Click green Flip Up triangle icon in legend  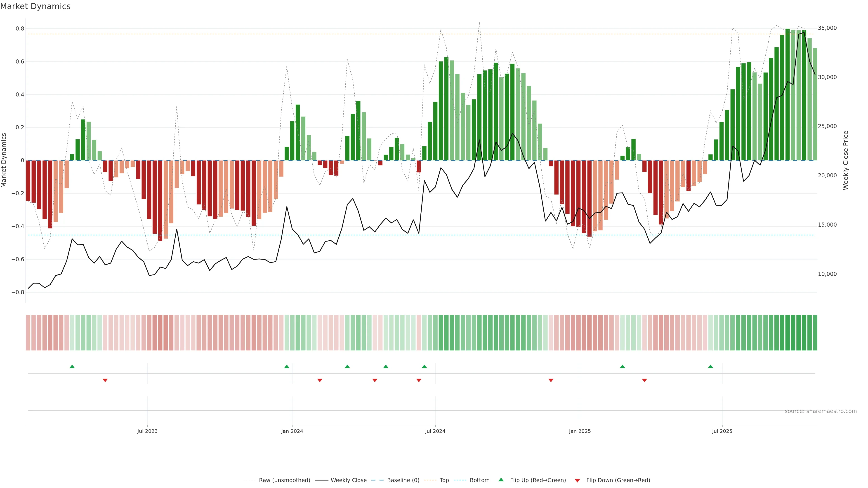pos(501,480)
